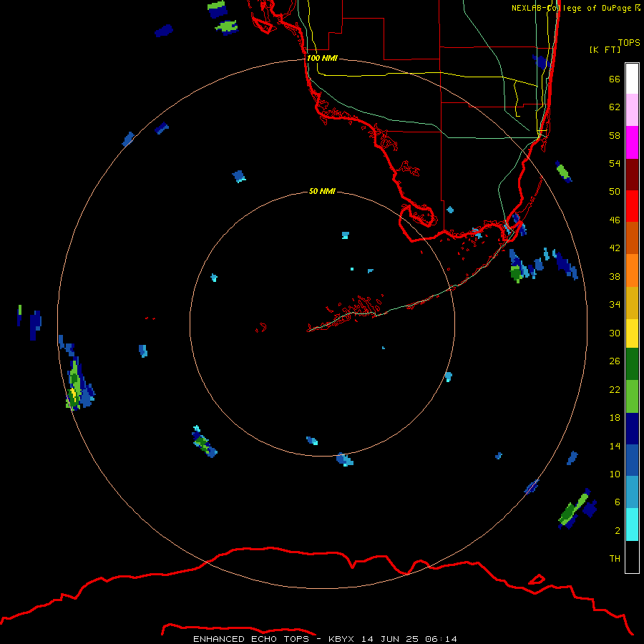The height and width of the screenshot is (644, 644).
Task: Click the green diagonal echo cell in far southeast
Action: point(573,509)
